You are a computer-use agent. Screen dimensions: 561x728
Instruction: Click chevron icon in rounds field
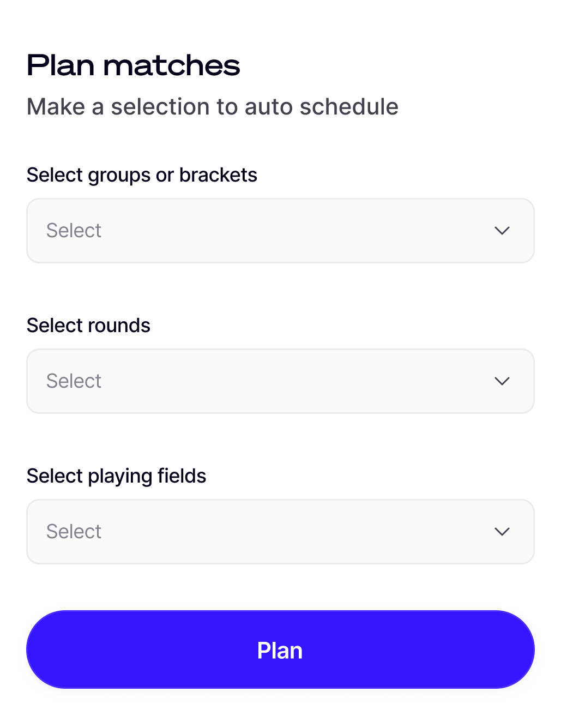click(502, 381)
